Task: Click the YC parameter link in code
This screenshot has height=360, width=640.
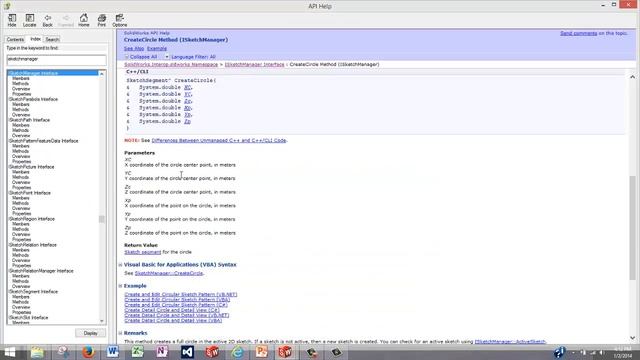Action: pyautogui.click(x=187, y=94)
